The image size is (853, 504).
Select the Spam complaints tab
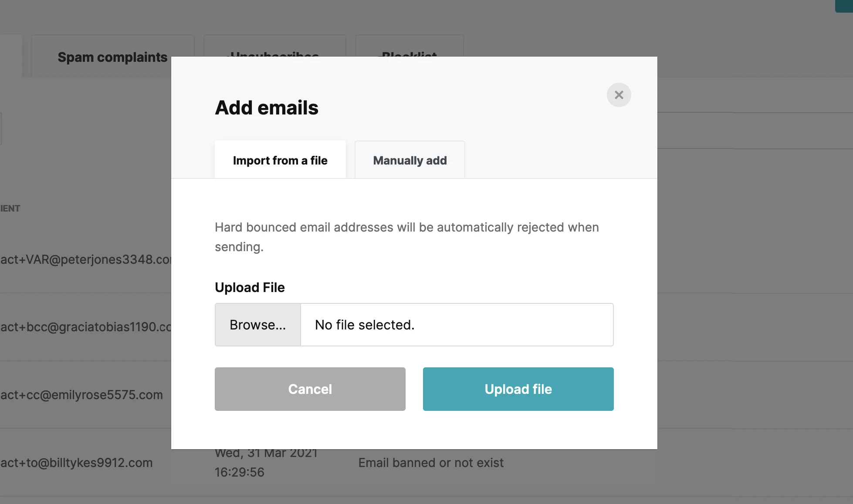[112, 57]
